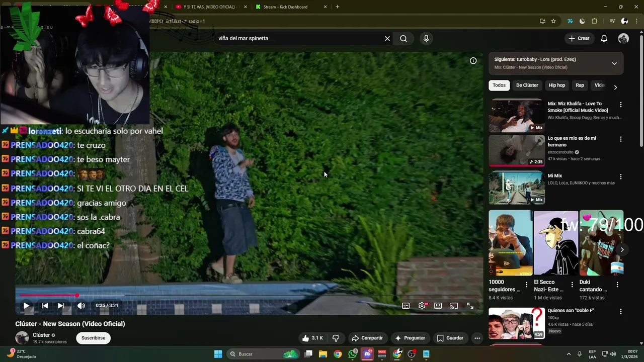Subscribe with the Suscribirse button
Image resolution: width=644 pixels, height=362 pixels.
(94, 338)
